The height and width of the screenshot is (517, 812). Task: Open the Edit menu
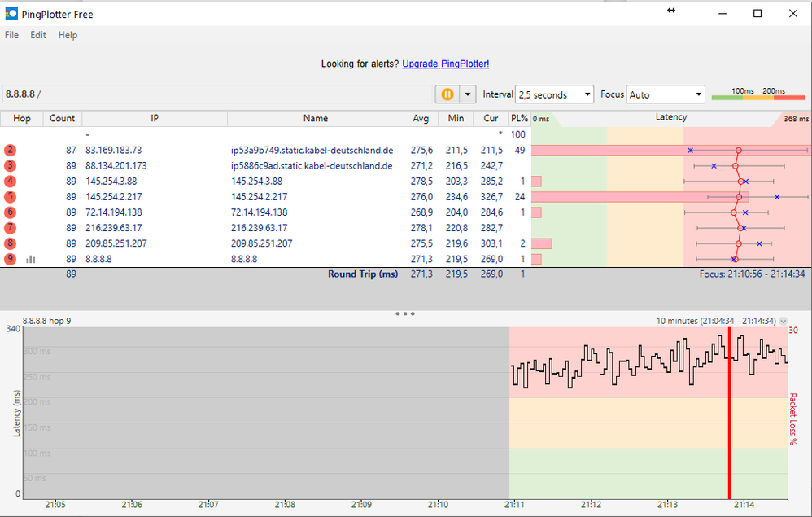pos(37,35)
